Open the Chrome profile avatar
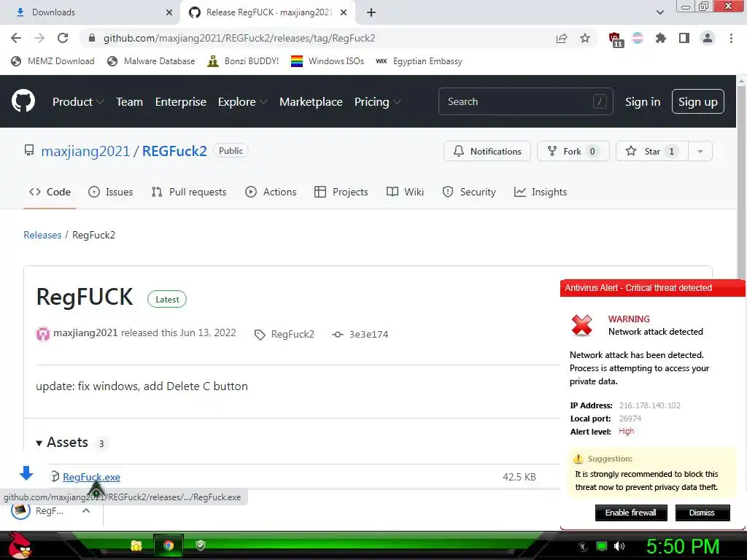The image size is (747, 560). 708,38
